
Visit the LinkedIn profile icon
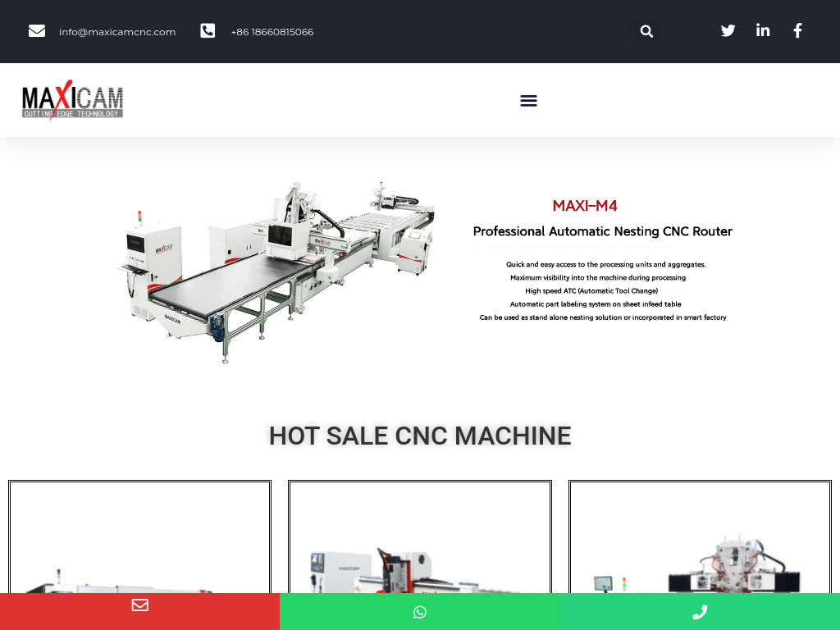tap(763, 30)
